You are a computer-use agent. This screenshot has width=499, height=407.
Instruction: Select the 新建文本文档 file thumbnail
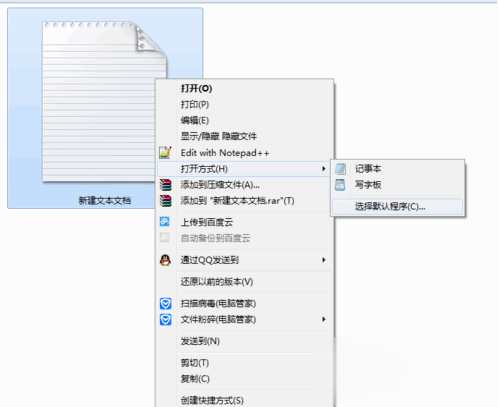[x=104, y=102]
